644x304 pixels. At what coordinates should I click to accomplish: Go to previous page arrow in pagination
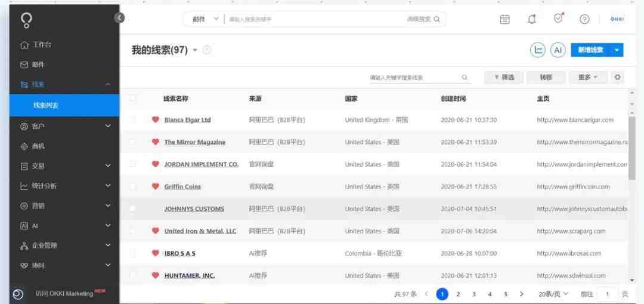pos(426,294)
